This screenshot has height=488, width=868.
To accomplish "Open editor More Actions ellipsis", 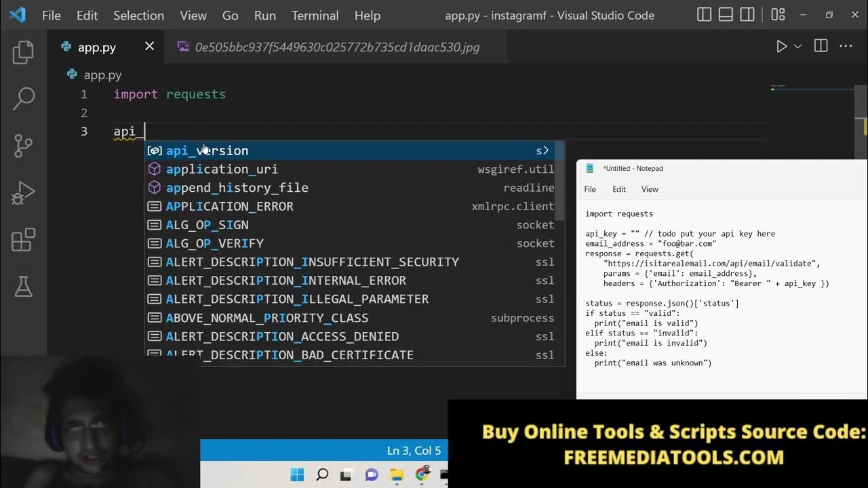I will coord(846,46).
